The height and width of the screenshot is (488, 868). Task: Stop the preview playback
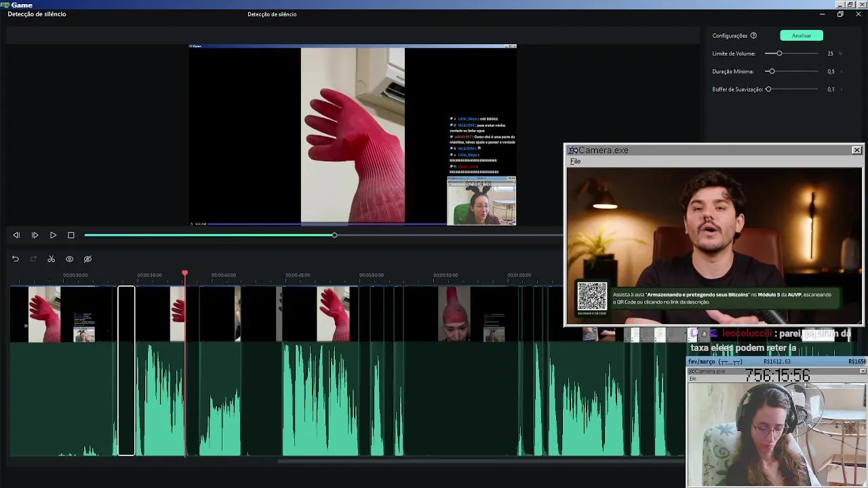[x=71, y=235]
